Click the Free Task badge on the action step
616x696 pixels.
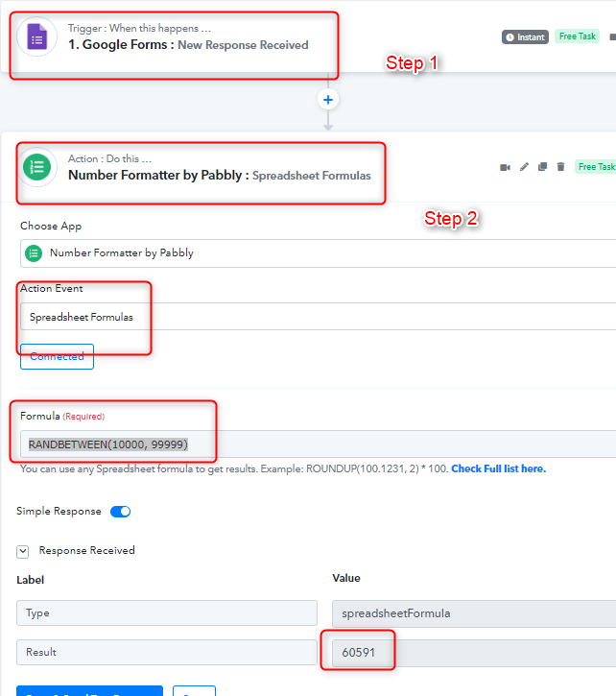click(x=596, y=167)
